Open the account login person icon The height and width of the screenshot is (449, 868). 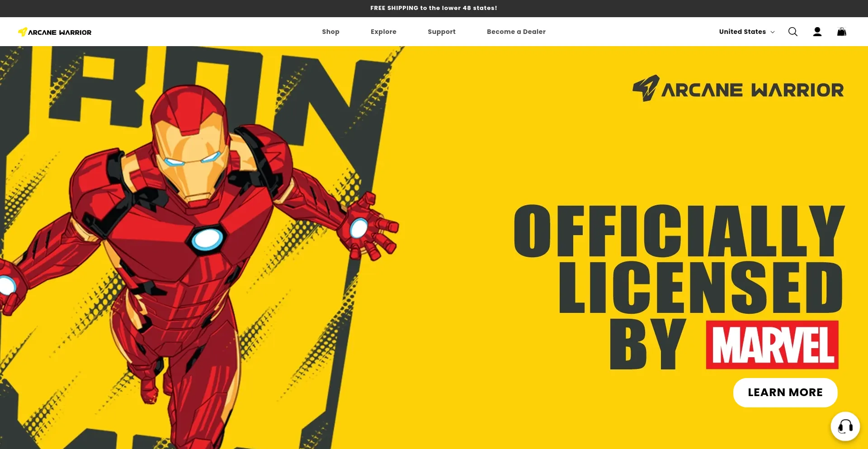[817, 32]
